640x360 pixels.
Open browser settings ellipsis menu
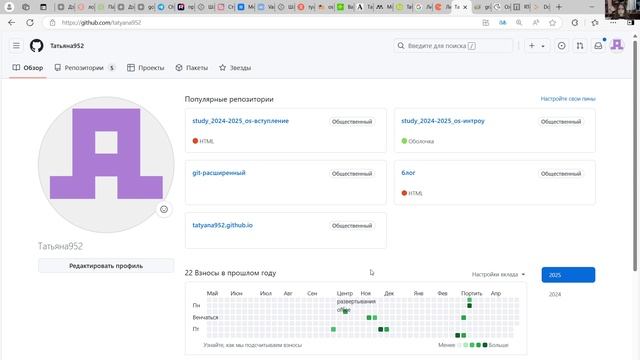pos(613,22)
